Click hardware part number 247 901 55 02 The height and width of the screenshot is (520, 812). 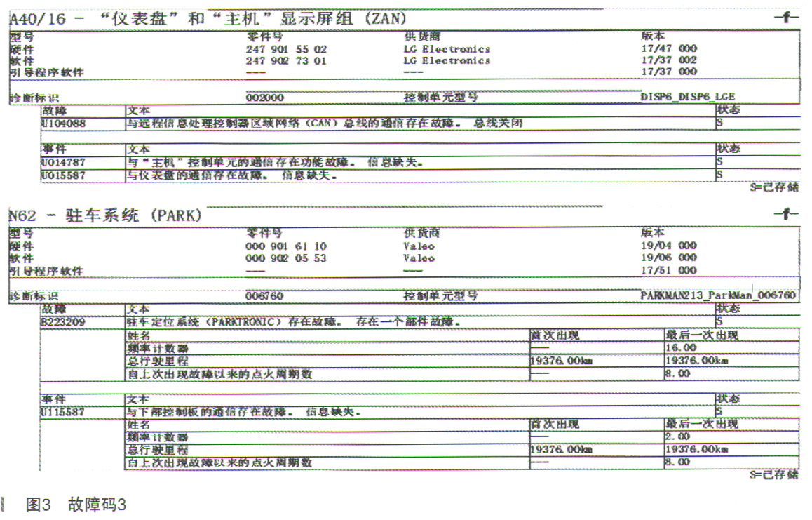pyautogui.click(x=286, y=49)
